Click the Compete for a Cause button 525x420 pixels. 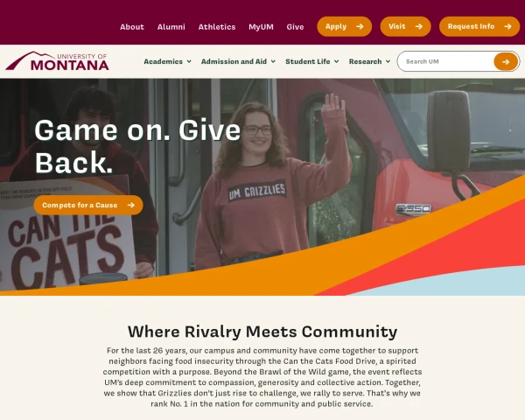pos(88,205)
